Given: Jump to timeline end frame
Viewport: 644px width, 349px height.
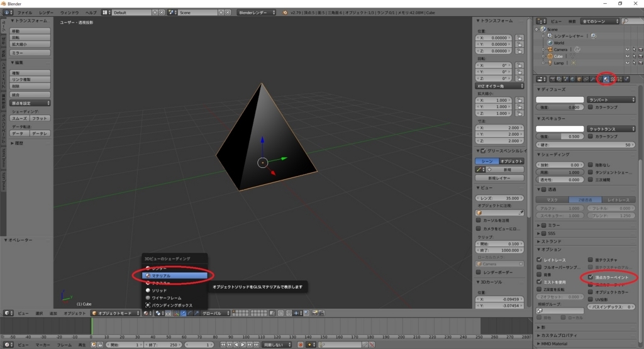Looking at the screenshot, I should click(257, 345).
